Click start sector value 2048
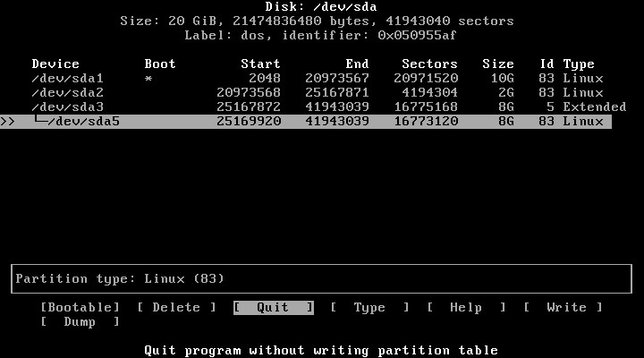 265,78
